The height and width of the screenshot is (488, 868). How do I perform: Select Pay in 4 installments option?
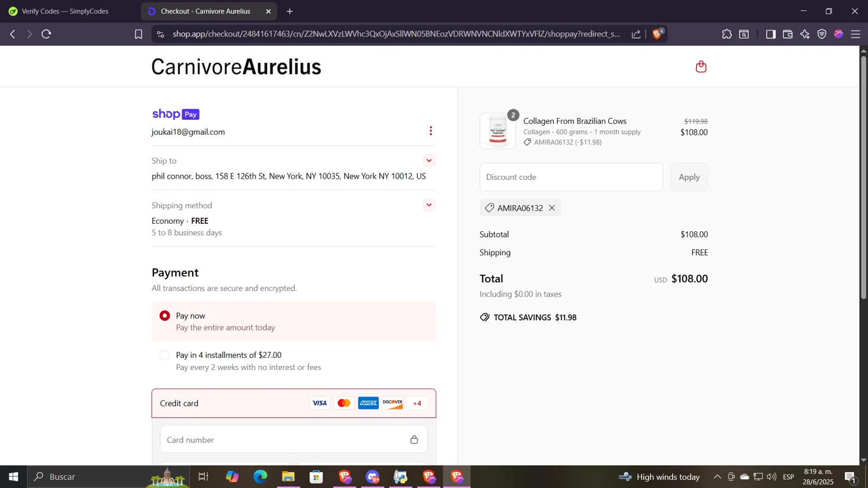click(x=165, y=355)
